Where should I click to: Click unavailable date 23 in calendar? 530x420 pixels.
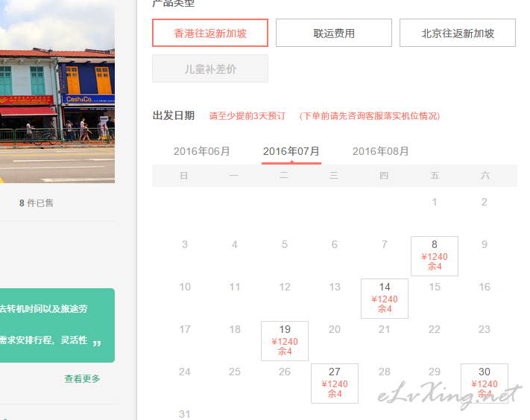click(485, 329)
